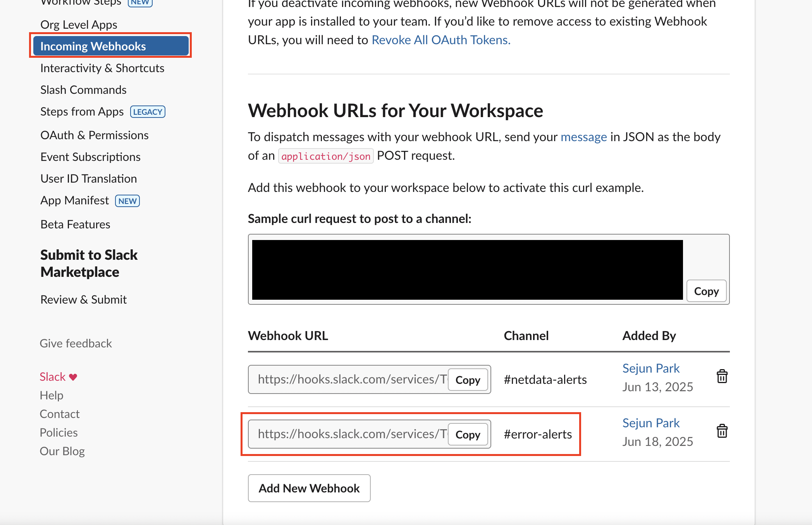Select Incoming Webhooks in sidebar
The height and width of the screenshot is (525, 812).
(111, 46)
